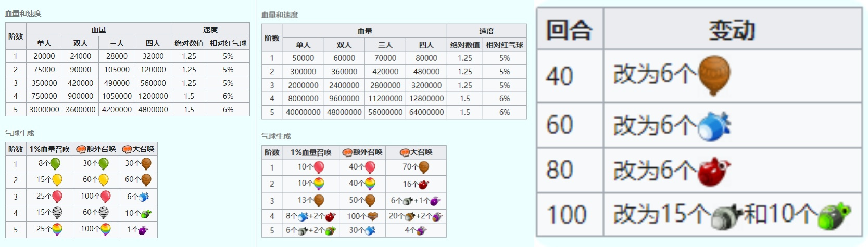
Task: Select the fortified ceramic bloon beside 100个
Action: pos(373,216)
